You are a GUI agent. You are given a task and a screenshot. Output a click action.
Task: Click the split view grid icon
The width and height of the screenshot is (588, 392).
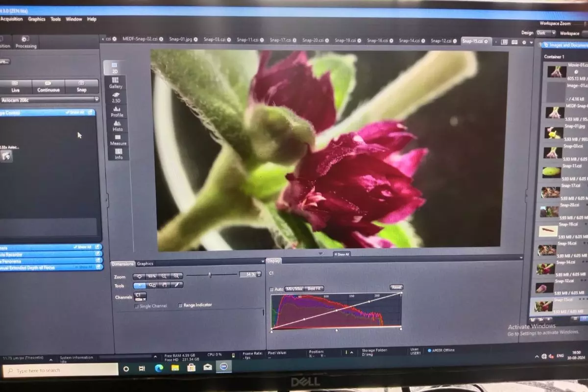(504, 42)
